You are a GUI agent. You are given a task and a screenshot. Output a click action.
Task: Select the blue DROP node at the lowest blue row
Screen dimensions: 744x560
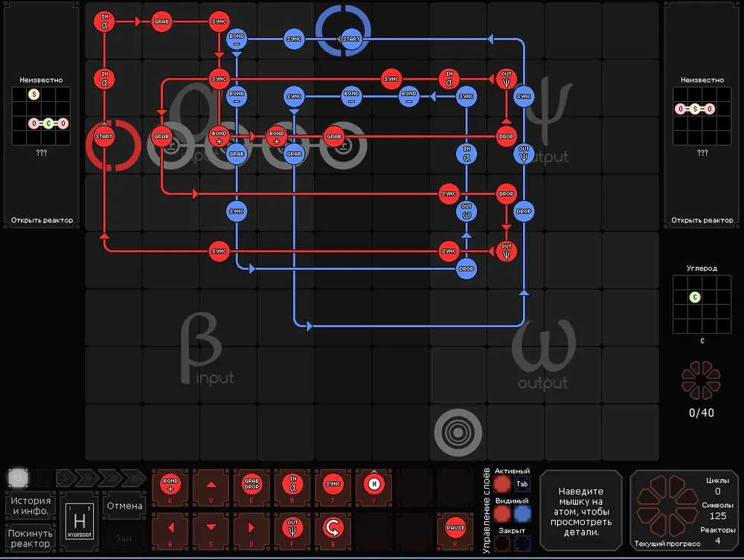pyautogui.click(x=466, y=269)
